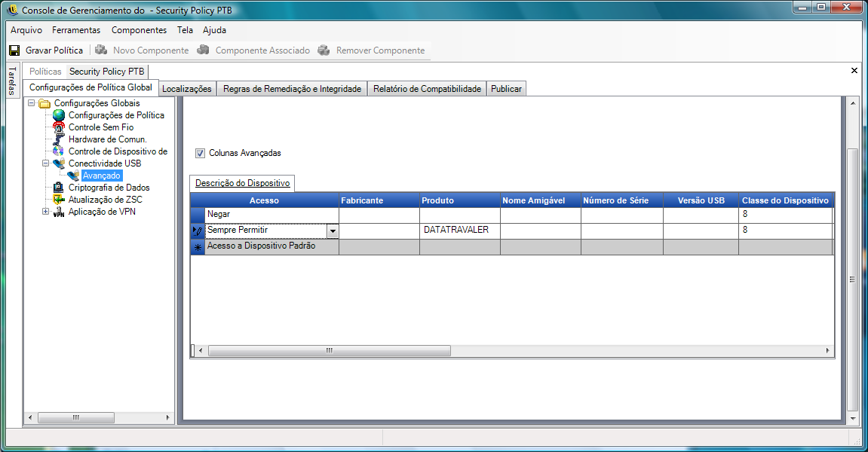Image resolution: width=868 pixels, height=452 pixels.
Task: Close the policy tab with X button
Action: (x=854, y=70)
